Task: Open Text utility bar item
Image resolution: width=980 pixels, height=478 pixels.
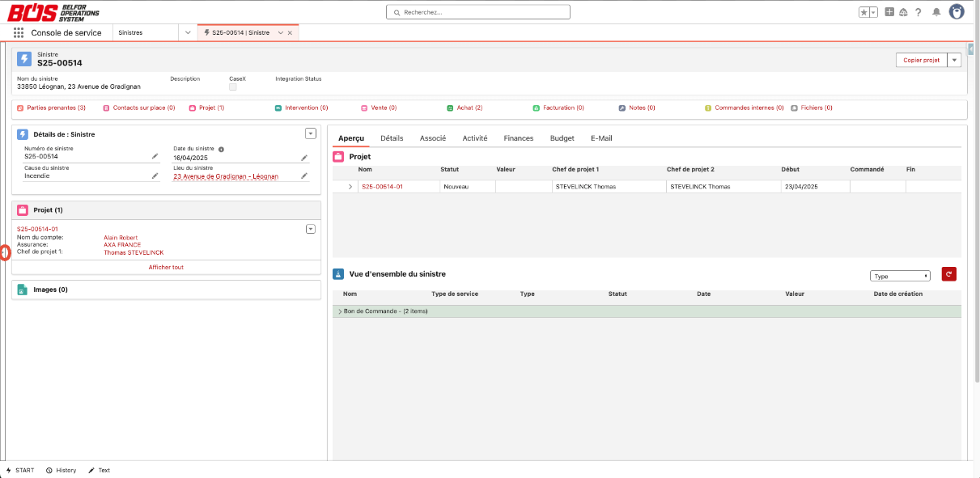Action: pos(100,470)
